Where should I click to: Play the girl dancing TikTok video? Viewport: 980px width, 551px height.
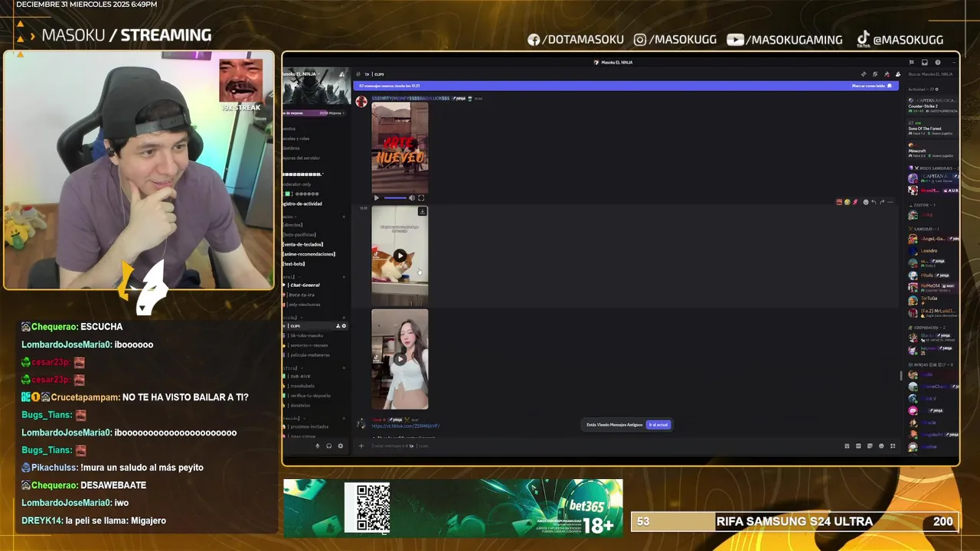pyautogui.click(x=400, y=359)
